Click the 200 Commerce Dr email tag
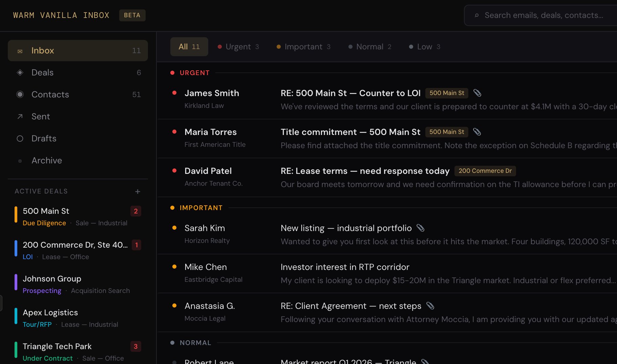 [485, 171]
